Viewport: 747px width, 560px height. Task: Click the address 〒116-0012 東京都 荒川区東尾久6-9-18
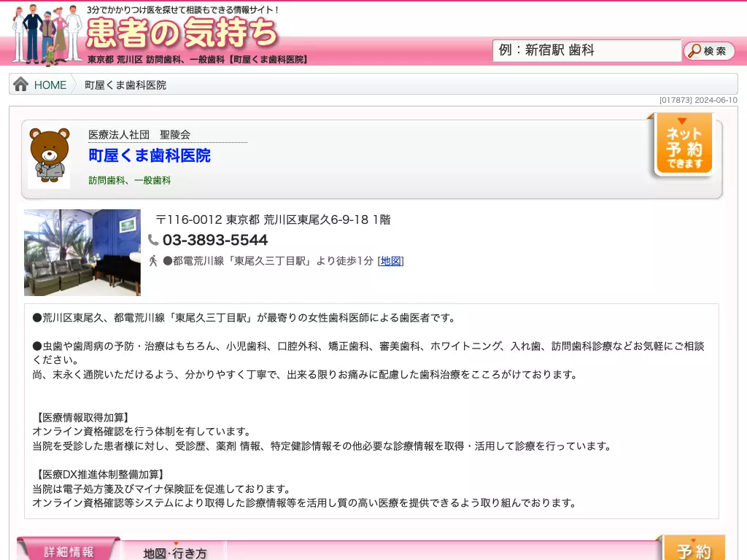273,219
